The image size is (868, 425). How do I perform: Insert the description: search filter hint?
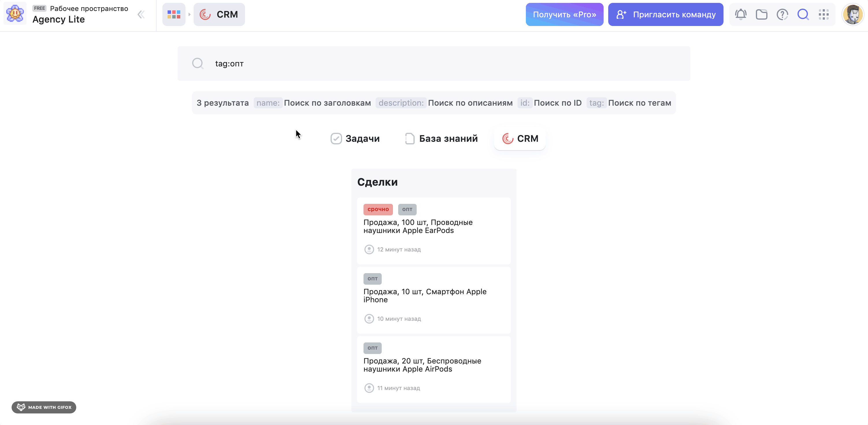(401, 103)
